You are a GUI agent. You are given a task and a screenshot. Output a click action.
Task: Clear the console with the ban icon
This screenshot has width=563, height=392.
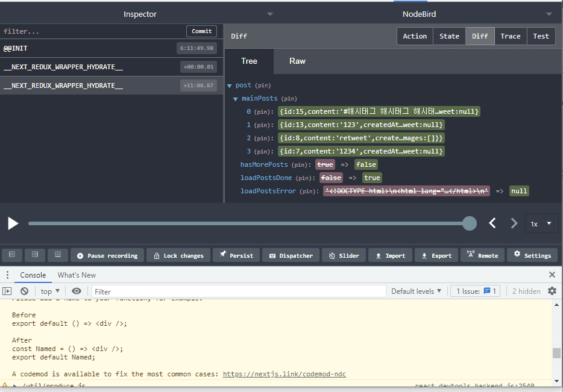coord(24,291)
